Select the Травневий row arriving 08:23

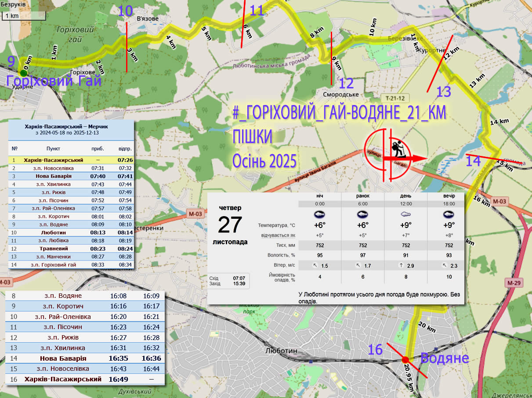[72, 248]
